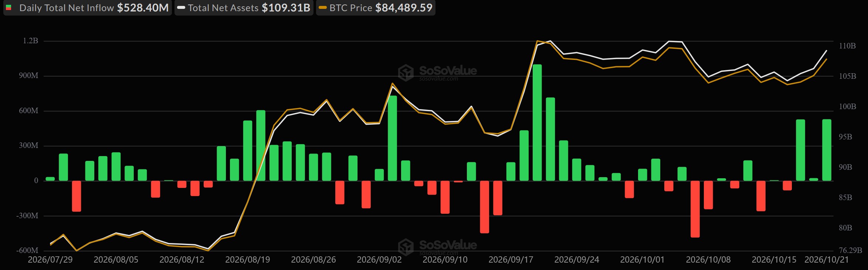Select the 2026/10/21 date axis label
Screen dimensions: 868x270
pyautogui.click(x=827, y=260)
